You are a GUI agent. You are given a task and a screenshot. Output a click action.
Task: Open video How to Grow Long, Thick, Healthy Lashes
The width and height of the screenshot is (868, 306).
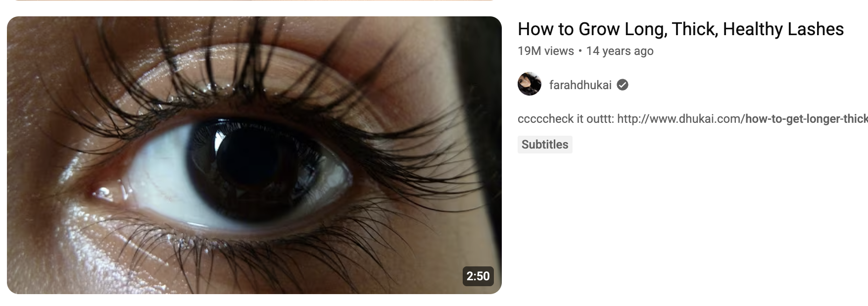[680, 29]
